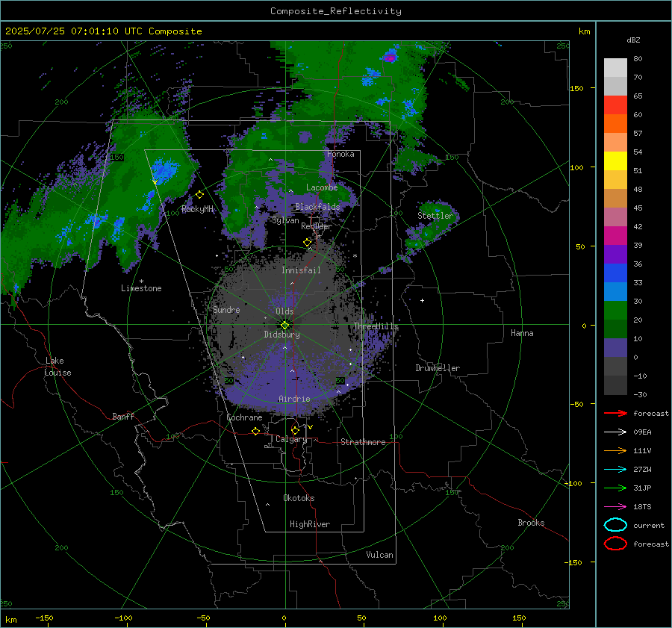This screenshot has width=672, height=628.
Task: Click the 2025/07/25 07:01:10 UTC timestamp
Action: pos(74,31)
